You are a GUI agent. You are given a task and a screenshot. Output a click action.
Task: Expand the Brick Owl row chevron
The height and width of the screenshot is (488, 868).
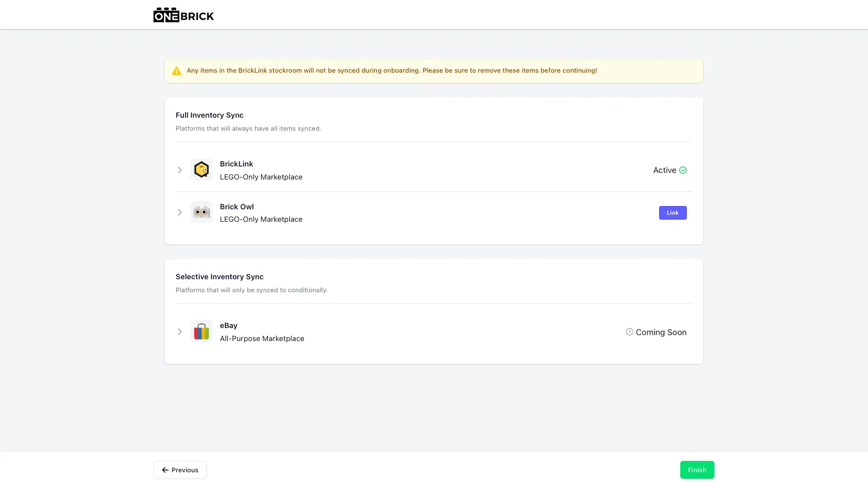[x=180, y=213]
